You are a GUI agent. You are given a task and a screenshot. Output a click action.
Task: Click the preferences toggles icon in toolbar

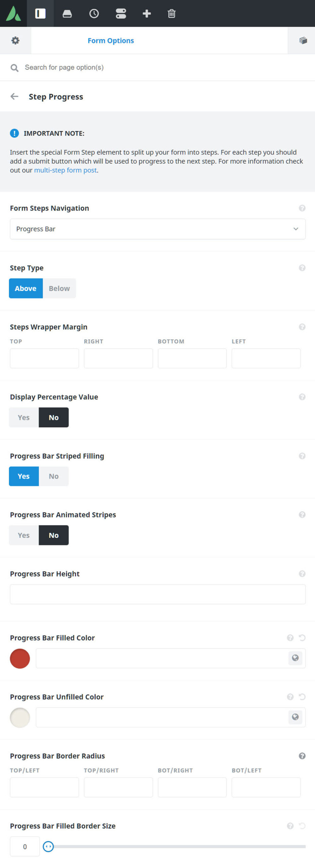coord(121,14)
